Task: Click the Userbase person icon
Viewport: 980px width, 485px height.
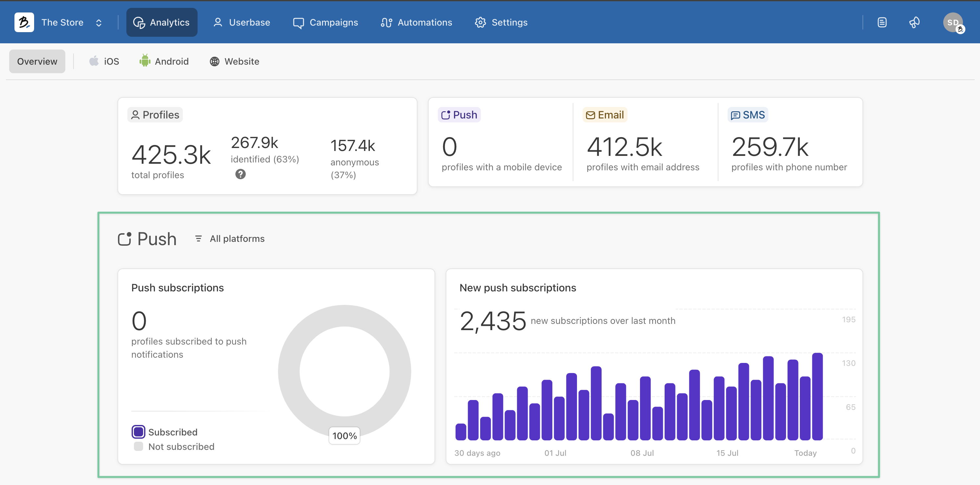Action: [218, 22]
